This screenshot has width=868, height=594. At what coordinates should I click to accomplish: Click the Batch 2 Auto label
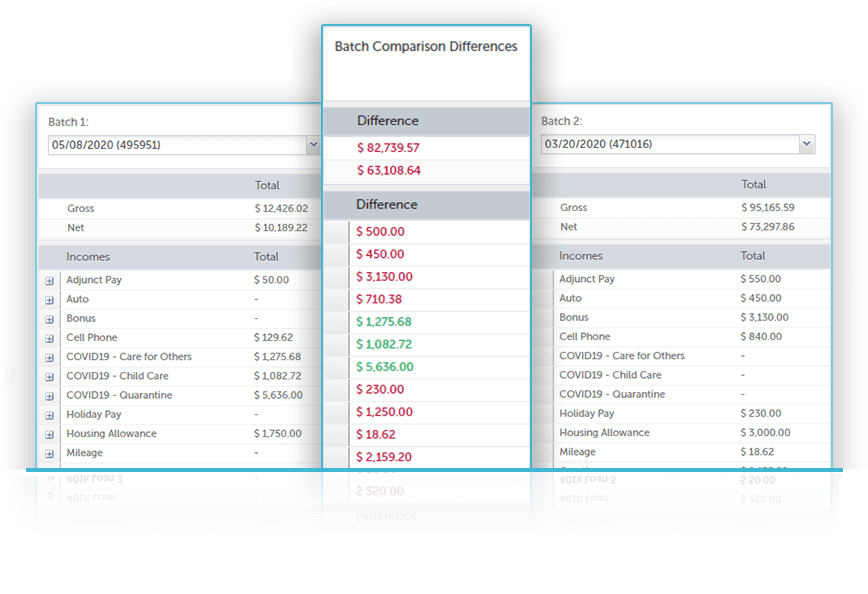click(x=570, y=298)
